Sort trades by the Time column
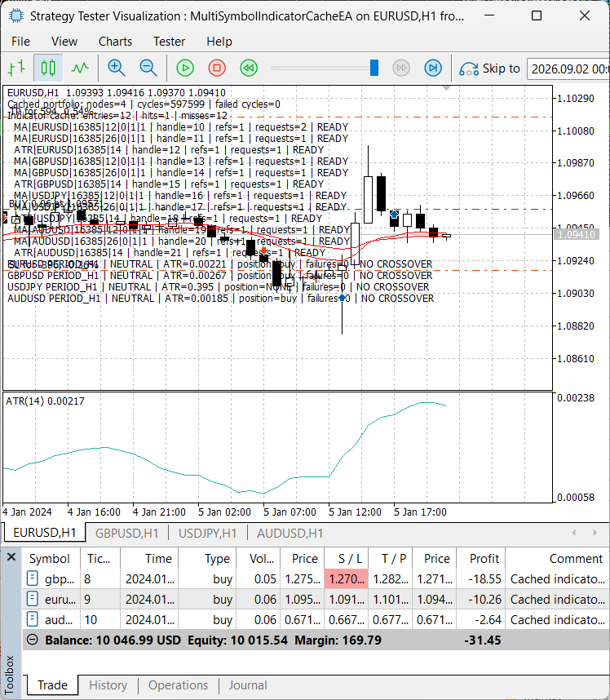 coord(149,559)
